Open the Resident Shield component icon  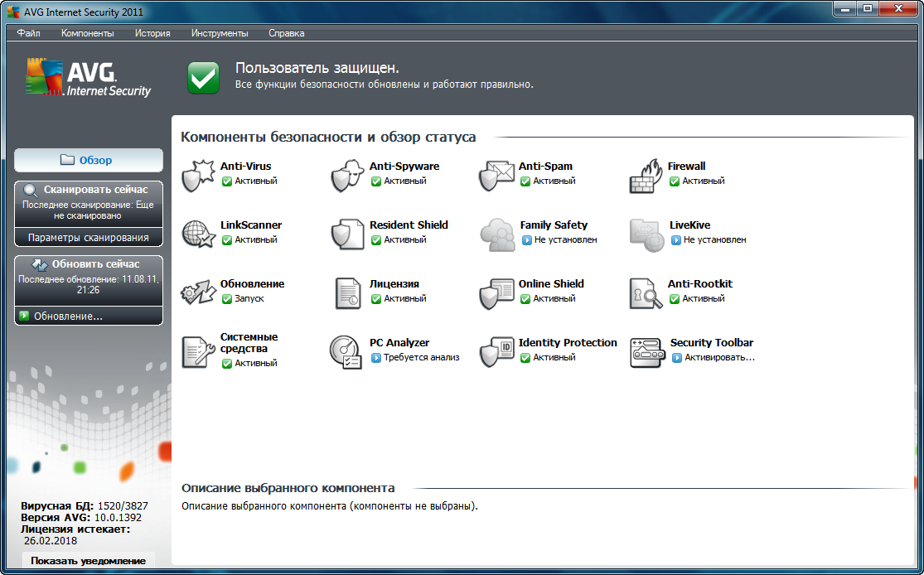pos(347,234)
